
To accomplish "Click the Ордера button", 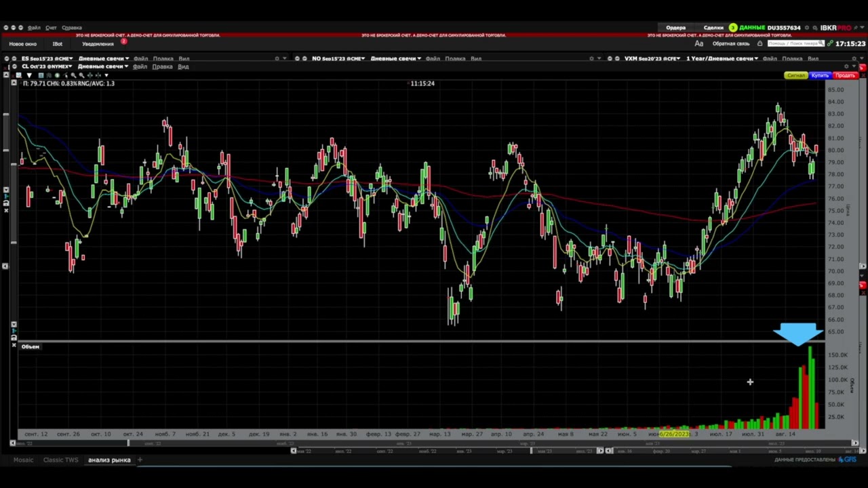I will pos(675,28).
